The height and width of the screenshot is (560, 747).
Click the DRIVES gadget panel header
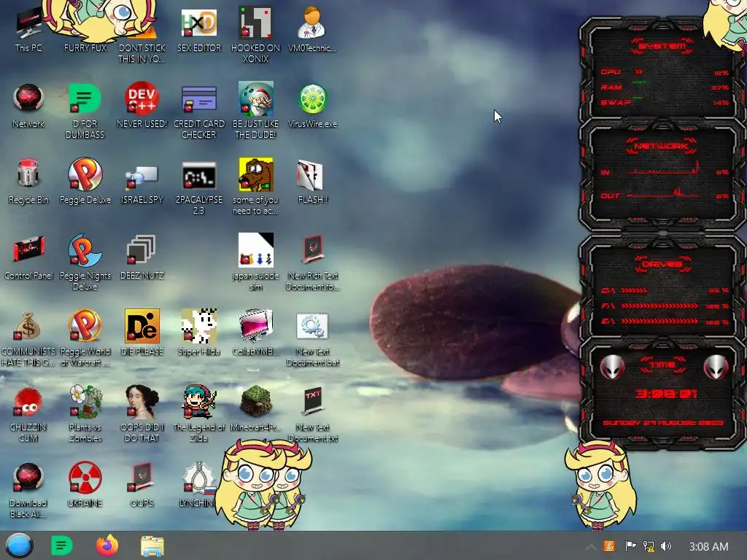(662, 264)
